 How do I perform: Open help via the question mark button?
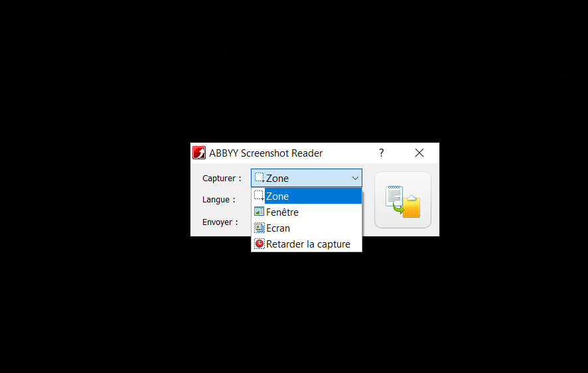tap(382, 153)
